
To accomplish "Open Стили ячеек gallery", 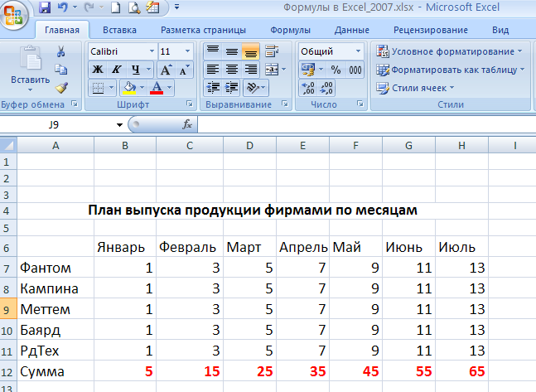I will point(415,88).
